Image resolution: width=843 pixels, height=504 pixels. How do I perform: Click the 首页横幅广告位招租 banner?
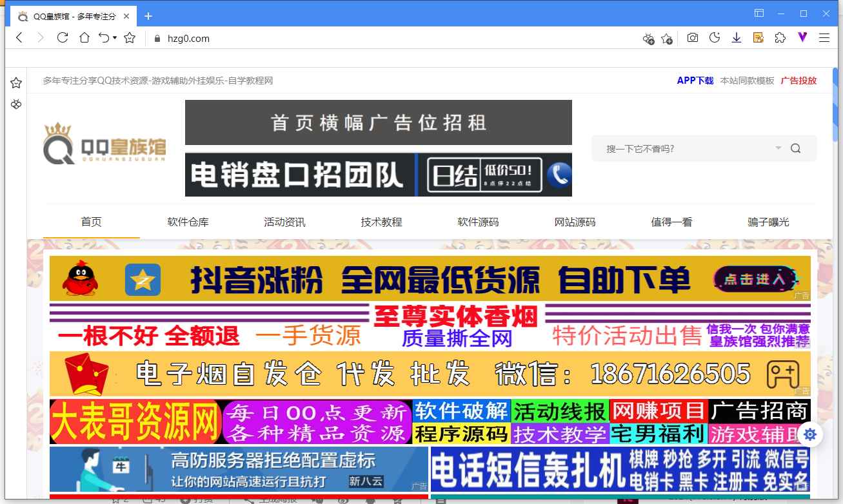[x=379, y=122]
